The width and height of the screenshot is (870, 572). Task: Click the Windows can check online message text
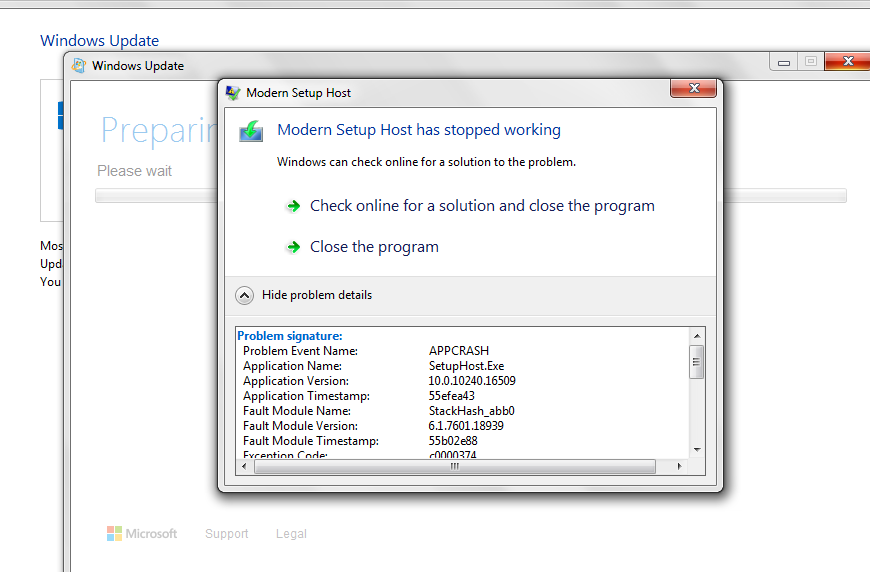pos(426,162)
